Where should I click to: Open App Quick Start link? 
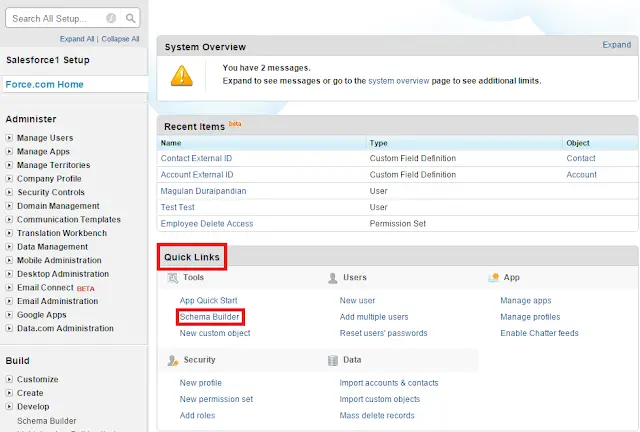(x=208, y=300)
